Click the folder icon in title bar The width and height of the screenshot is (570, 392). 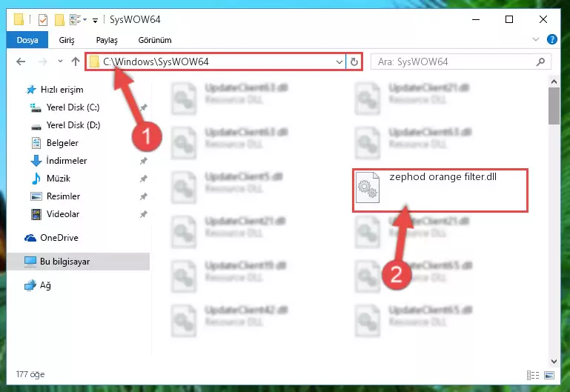(x=19, y=19)
